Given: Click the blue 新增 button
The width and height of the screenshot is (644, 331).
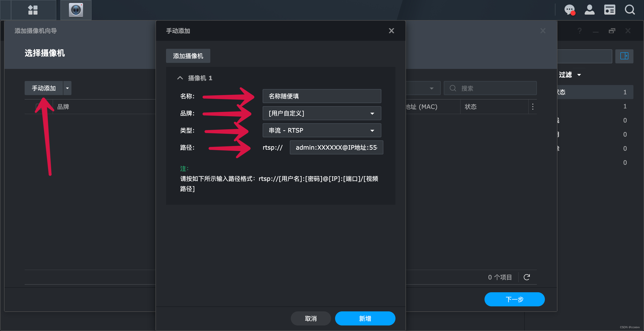Looking at the screenshot, I should pyautogui.click(x=365, y=318).
